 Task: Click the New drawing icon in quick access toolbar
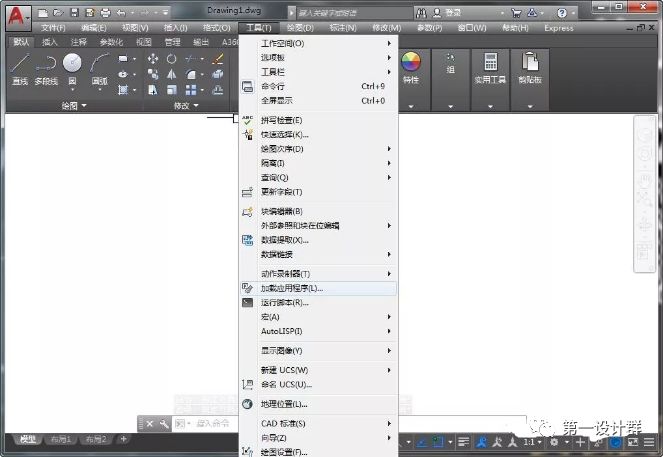(43, 13)
